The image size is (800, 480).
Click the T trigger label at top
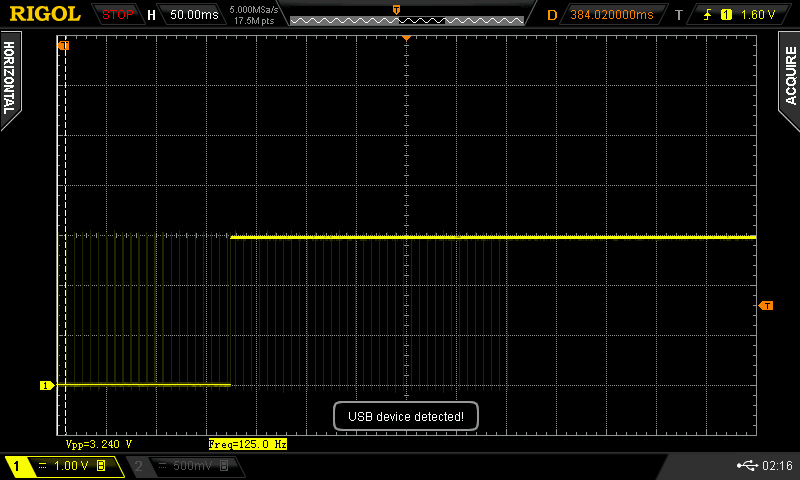(679, 15)
